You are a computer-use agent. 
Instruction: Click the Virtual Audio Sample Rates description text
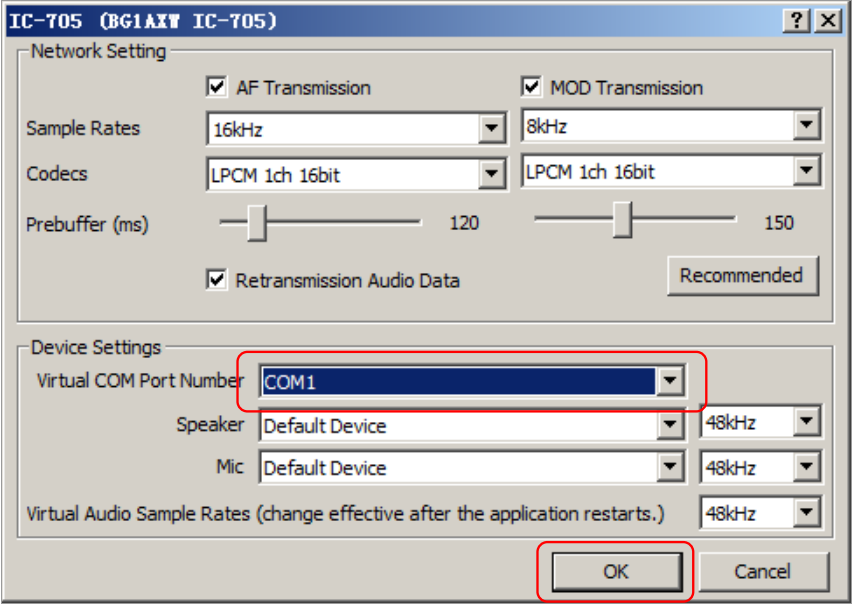[x=345, y=514]
